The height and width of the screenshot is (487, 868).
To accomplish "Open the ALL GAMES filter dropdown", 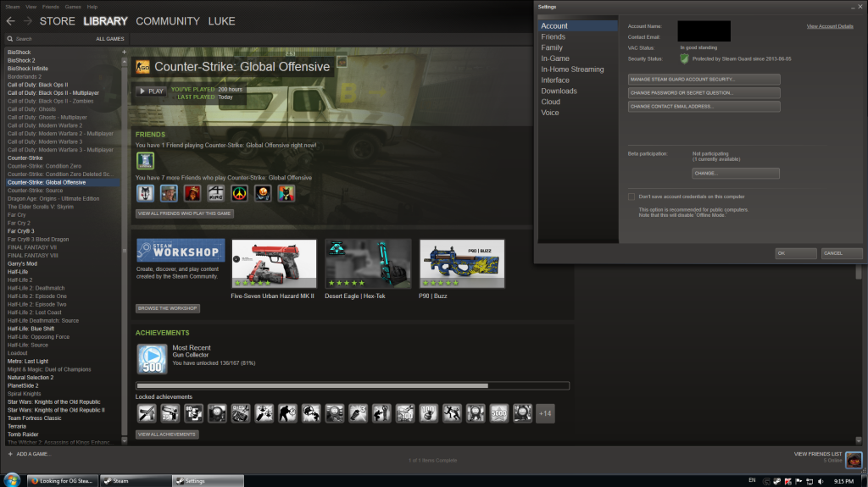I will 111,39.
